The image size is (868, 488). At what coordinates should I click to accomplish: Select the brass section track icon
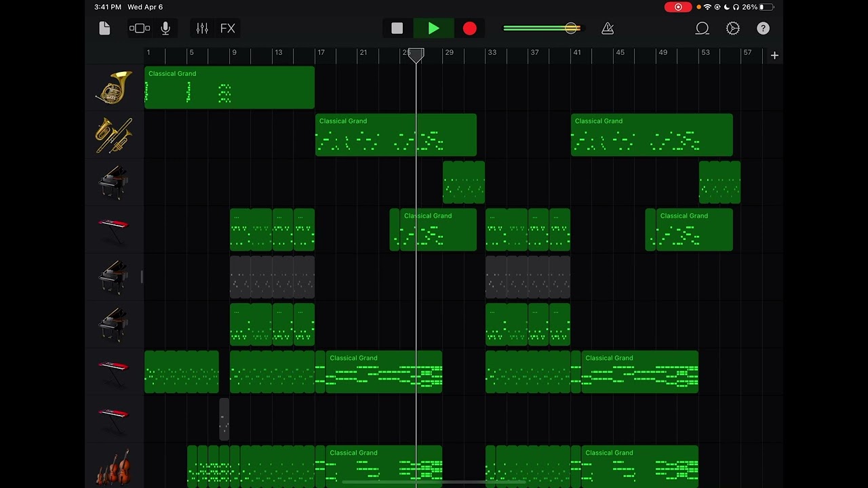click(114, 135)
